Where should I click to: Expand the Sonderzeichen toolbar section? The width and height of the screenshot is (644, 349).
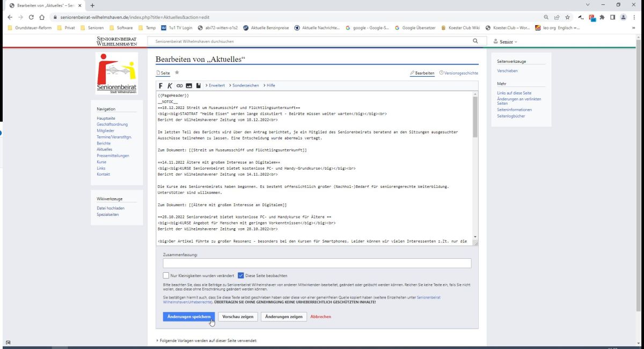[244, 85]
